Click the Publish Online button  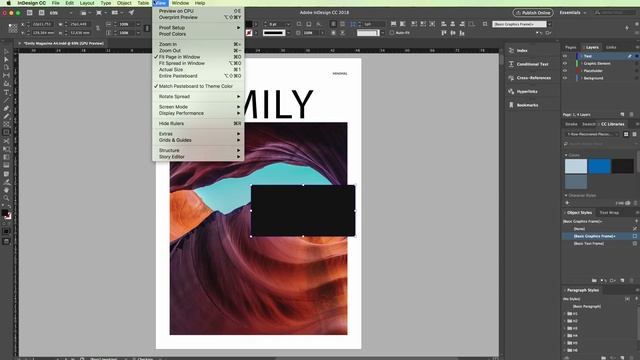533,13
